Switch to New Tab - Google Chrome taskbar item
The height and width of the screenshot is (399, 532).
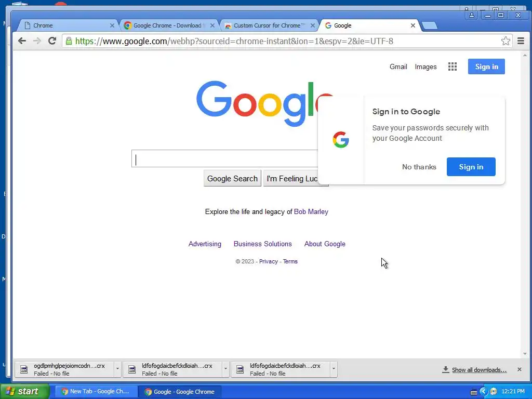[96, 392]
